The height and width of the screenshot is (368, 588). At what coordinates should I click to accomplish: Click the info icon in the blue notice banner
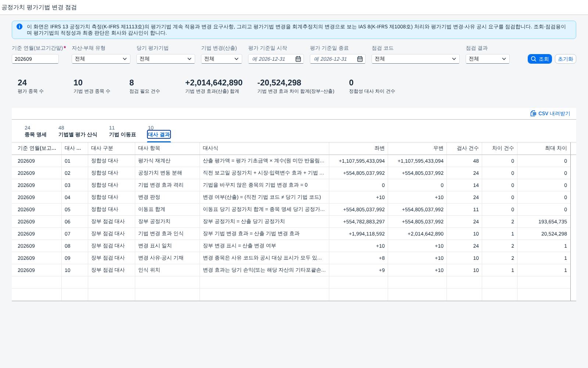pyautogui.click(x=19, y=26)
